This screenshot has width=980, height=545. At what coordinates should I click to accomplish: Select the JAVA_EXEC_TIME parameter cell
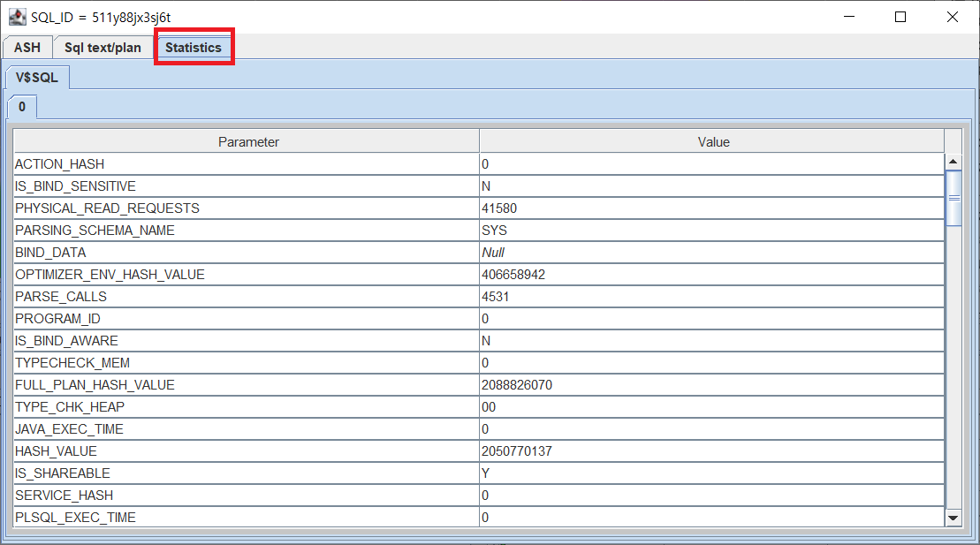pos(247,429)
